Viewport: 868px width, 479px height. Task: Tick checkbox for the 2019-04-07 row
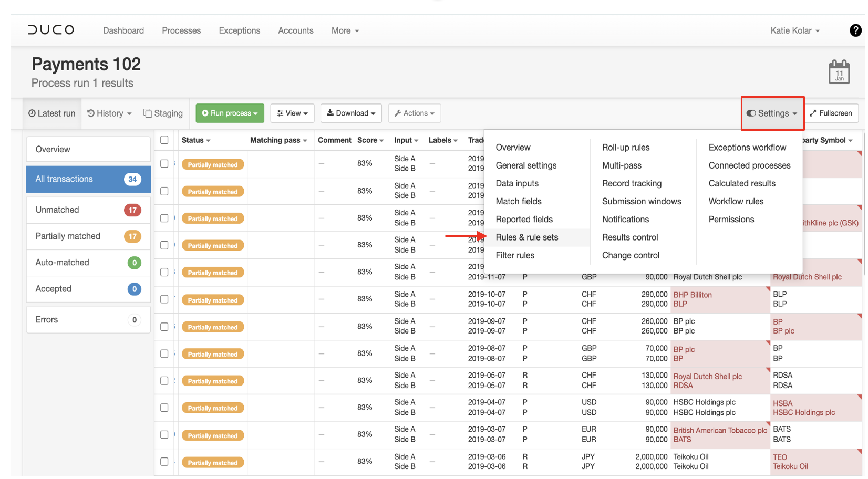(164, 408)
